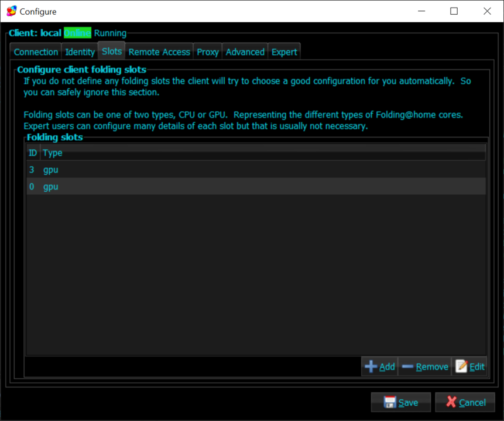Click the blue plus Add icon

tap(371, 367)
